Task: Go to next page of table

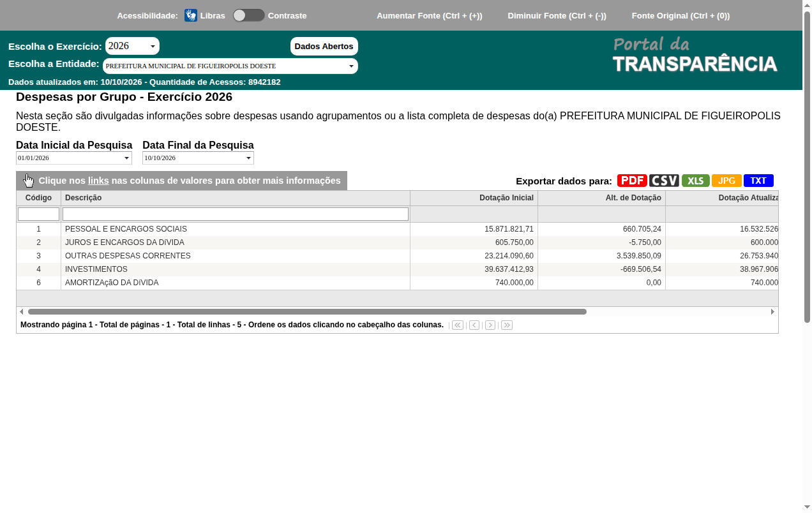Action: click(x=490, y=325)
